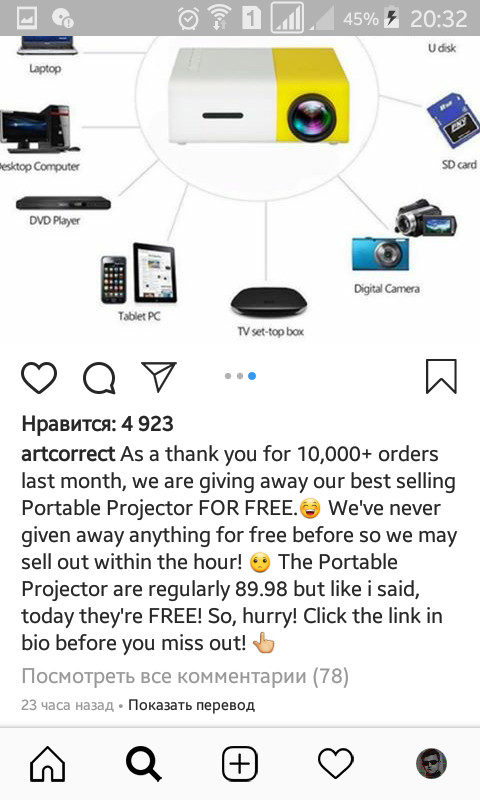Select the second carousel page dot
Screen dimensions: 480x800
(240, 376)
